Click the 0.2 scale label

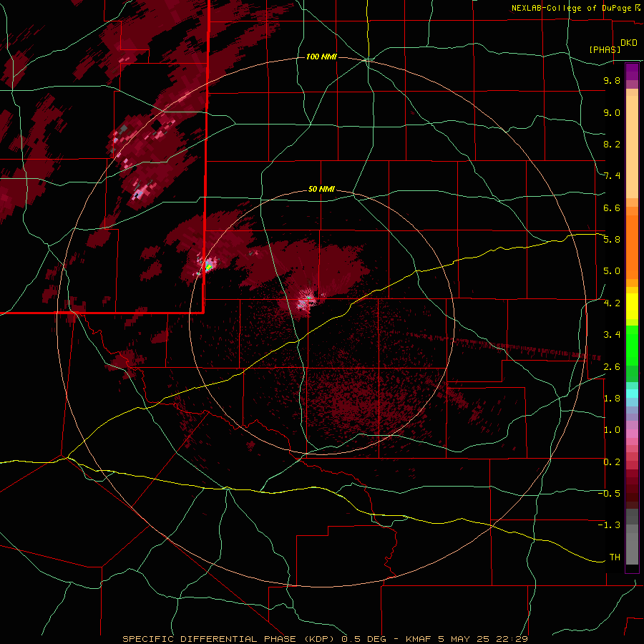coord(612,462)
